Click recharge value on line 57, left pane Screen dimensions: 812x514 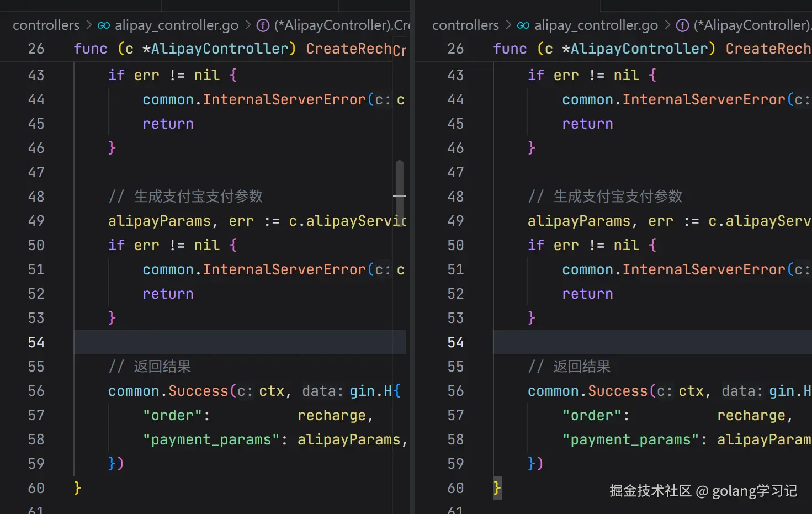click(x=332, y=415)
